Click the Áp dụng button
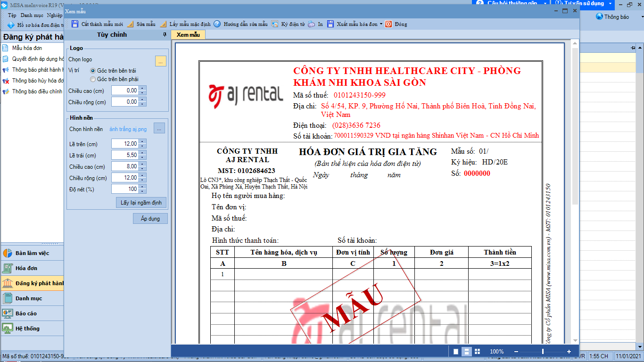The image size is (644, 362). click(150, 219)
